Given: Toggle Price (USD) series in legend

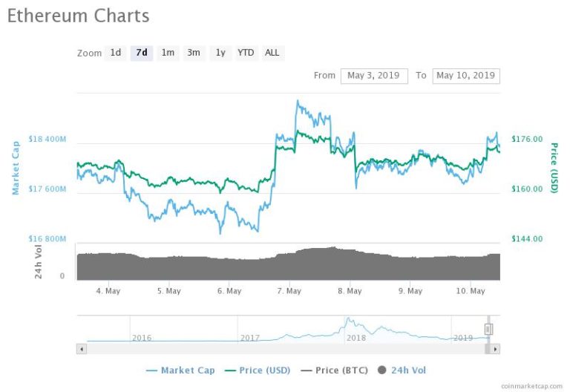Looking at the screenshot, I should 258,370.
